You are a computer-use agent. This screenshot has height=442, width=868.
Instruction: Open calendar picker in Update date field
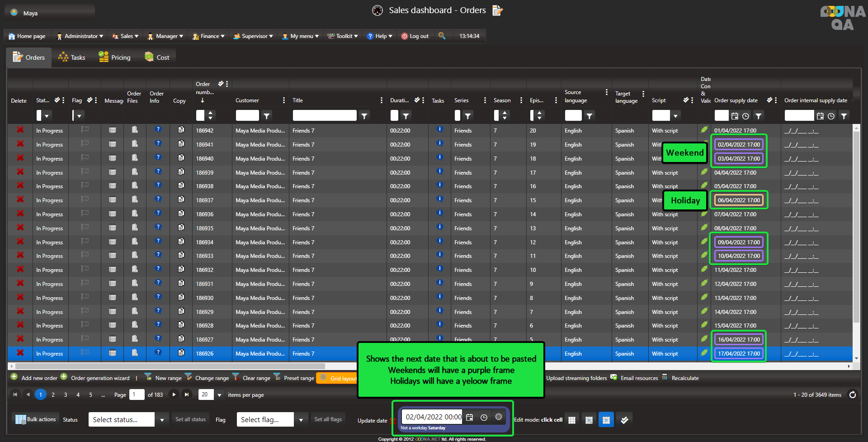coord(470,417)
